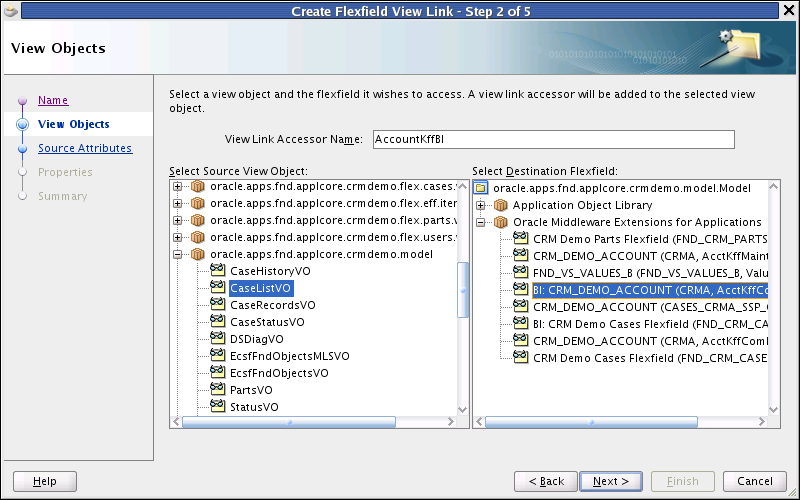Click the FND_VS_VALUES_B flexfield icon
Screen dimensions: 800x500
pos(520,272)
